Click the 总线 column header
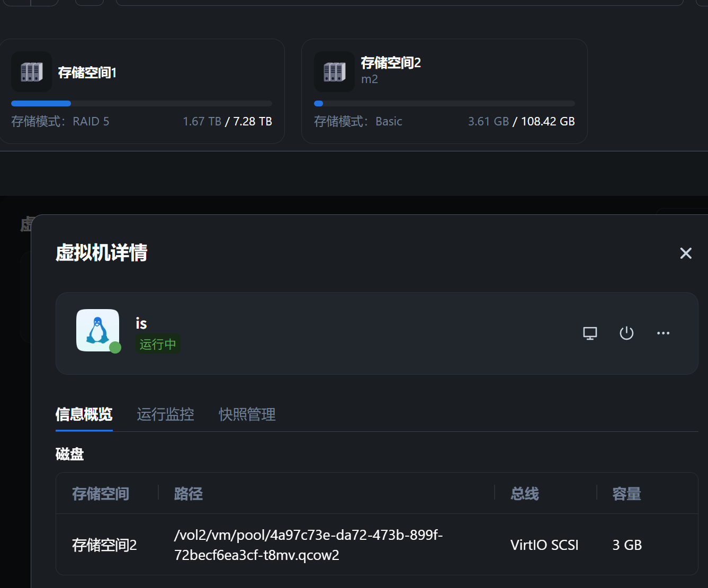 [524, 494]
